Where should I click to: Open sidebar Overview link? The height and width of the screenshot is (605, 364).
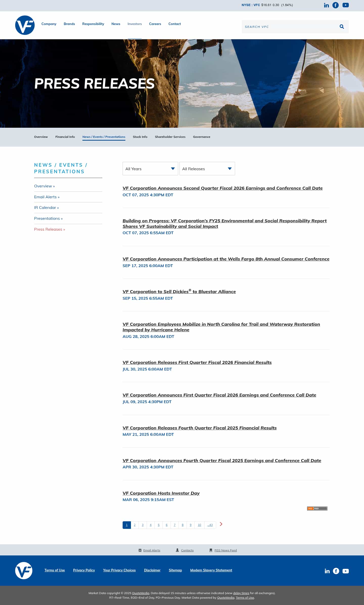(44, 186)
